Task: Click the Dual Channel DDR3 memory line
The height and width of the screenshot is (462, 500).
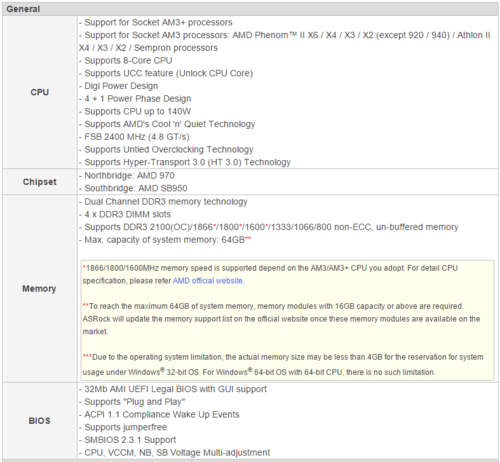Action: (163, 202)
